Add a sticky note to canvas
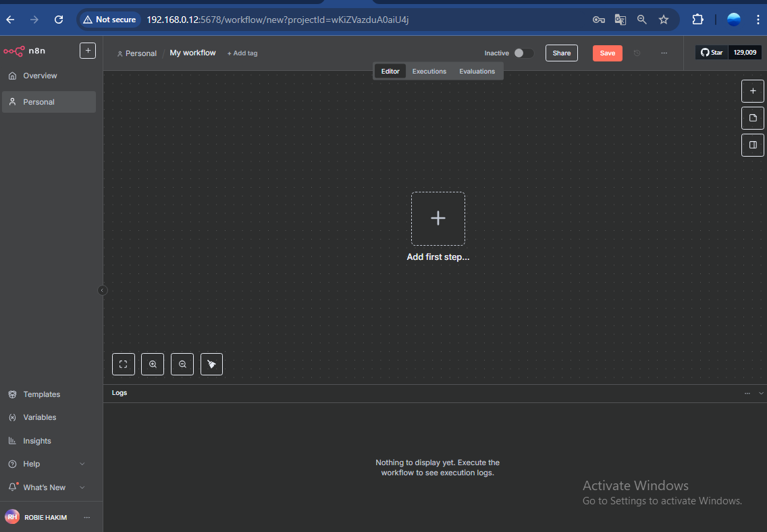The height and width of the screenshot is (532, 767). click(753, 118)
